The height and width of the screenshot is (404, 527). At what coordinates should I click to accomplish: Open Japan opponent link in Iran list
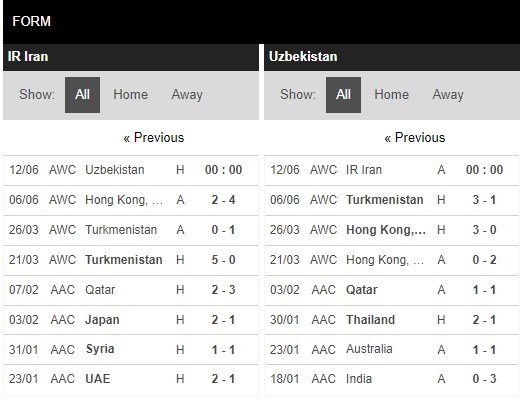[x=102, y=320]
